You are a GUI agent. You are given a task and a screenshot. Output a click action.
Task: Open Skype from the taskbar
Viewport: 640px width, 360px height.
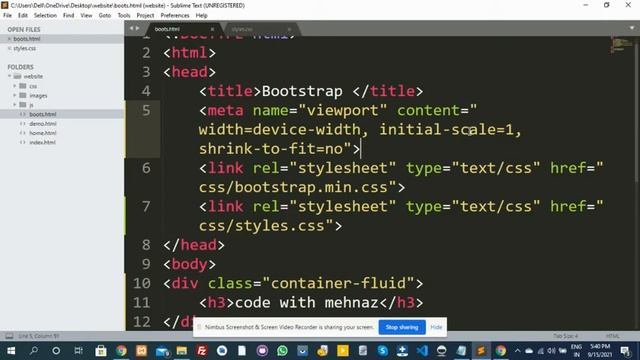(382, 351)
